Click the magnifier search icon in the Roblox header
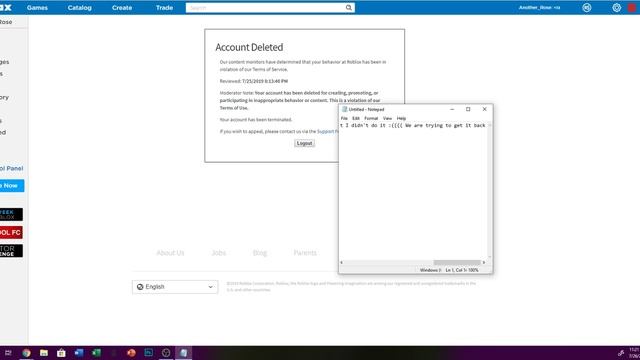 click(x=349, y=7)
